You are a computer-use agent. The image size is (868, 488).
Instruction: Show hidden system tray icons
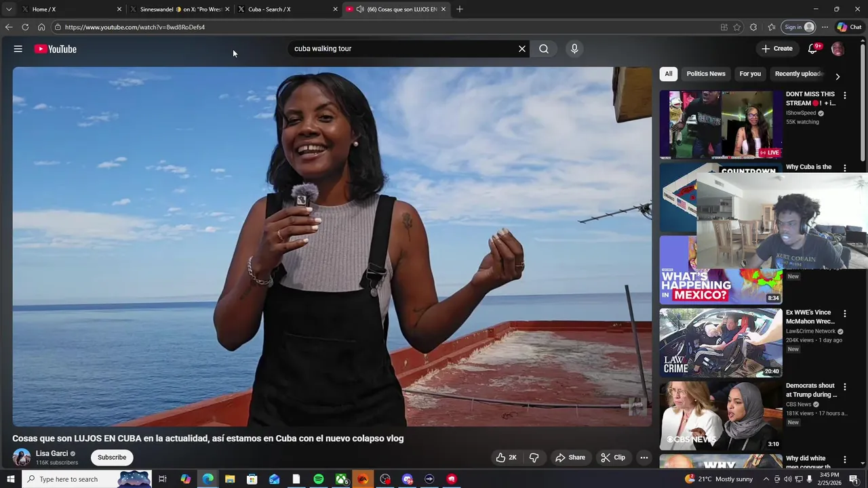[x=766, y=479]
